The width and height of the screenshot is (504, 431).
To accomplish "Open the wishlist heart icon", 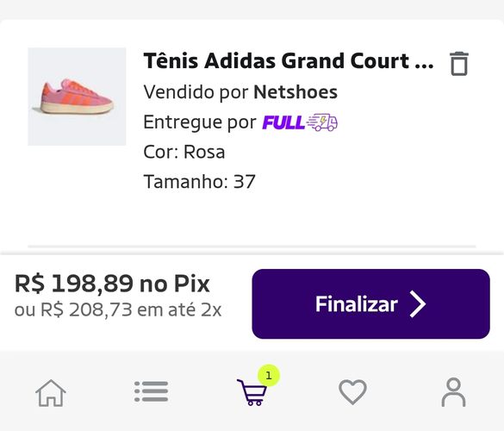I will pyautogui.click(x=352, y=391).
